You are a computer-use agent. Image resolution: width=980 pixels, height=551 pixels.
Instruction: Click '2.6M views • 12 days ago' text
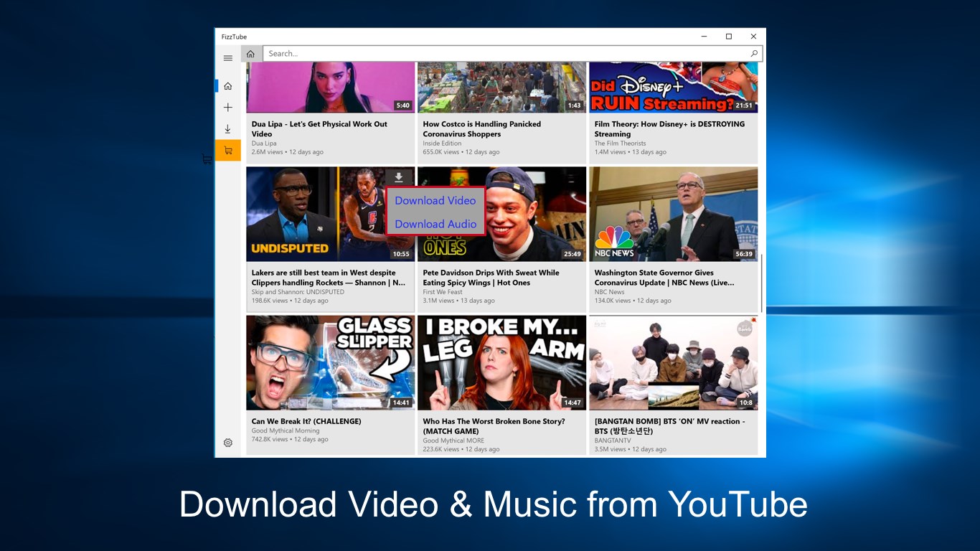[288, 152]
